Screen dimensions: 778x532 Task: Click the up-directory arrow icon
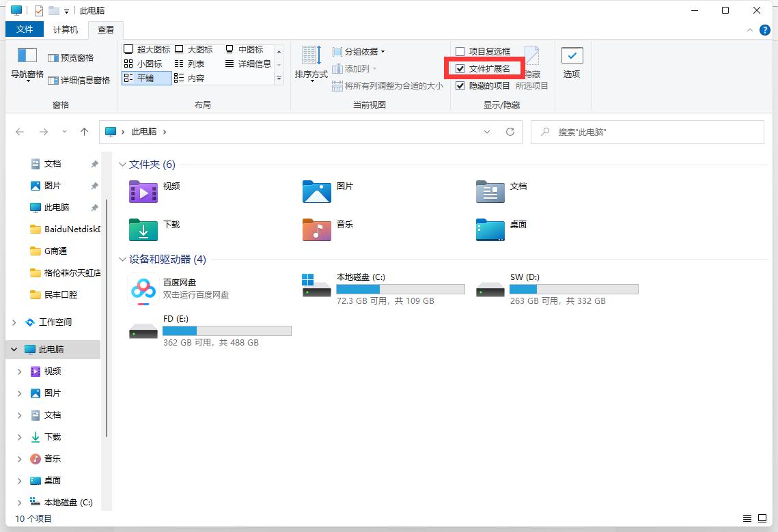pos(84,132)
